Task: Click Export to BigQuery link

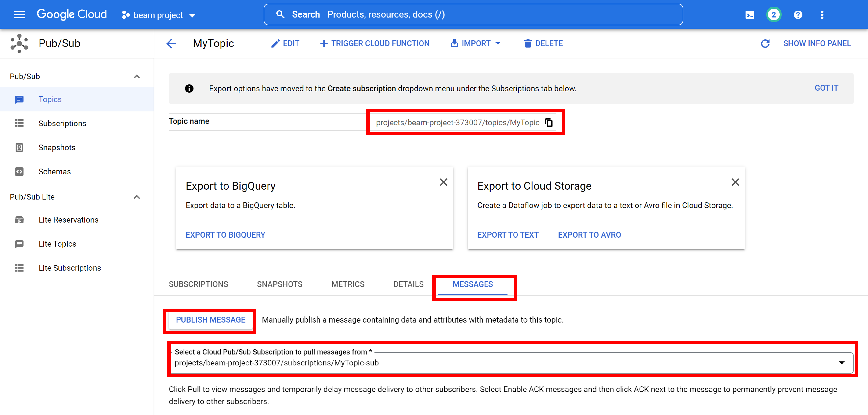Action: pos(225,235)
